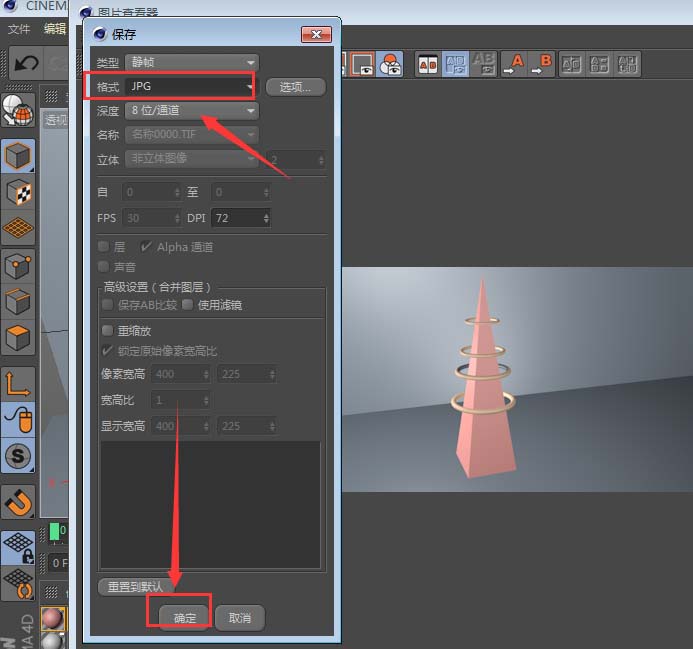
Task: Open the 名称 dropdown showing 名称0000.TIF
Action: (192, 134)
